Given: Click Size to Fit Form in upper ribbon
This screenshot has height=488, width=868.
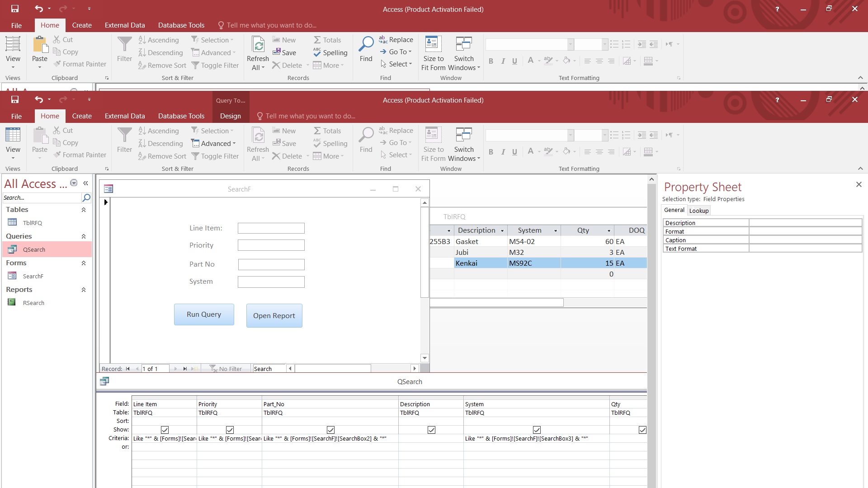Looking at the screenshot, I should (434, 54).
